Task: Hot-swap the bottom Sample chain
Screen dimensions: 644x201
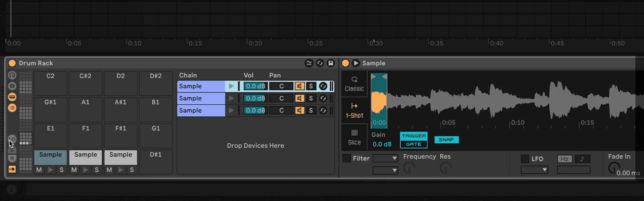Action: coord(323,110)
